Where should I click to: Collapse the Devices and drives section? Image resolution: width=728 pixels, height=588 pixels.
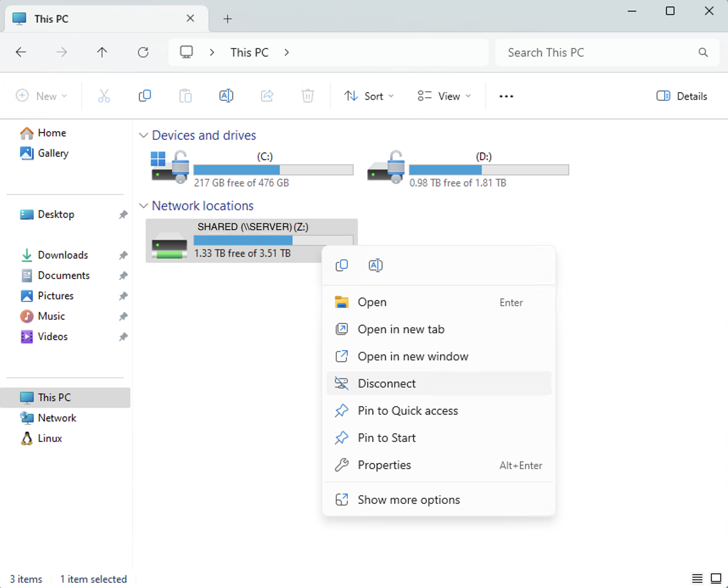tap(143, 135)
